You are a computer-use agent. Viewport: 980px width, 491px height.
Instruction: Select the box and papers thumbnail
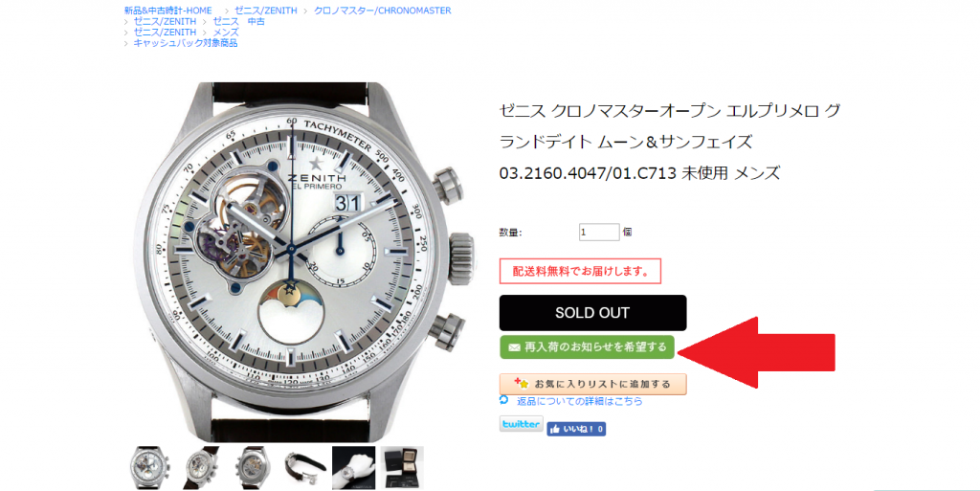402,467
